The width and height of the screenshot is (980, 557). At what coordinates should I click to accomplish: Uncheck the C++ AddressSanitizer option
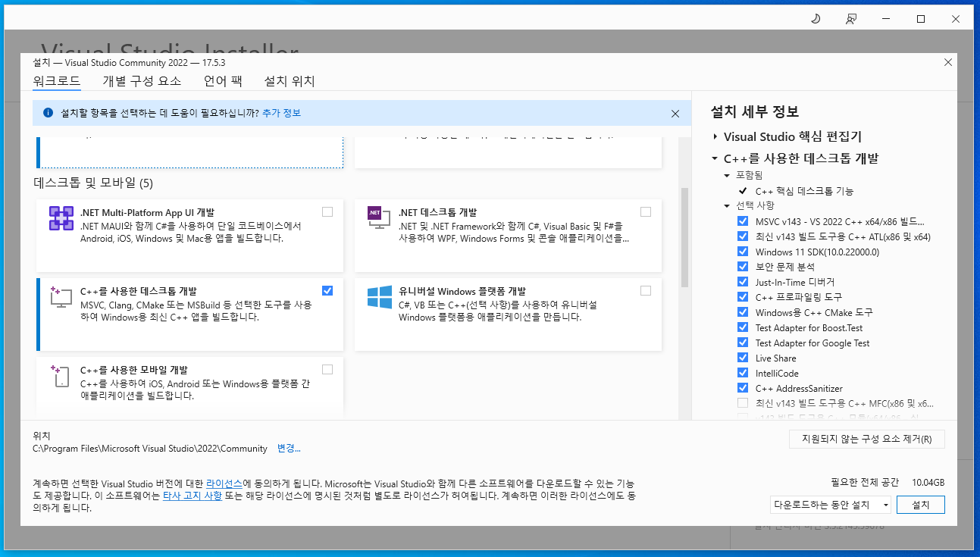tap(743, 388)
